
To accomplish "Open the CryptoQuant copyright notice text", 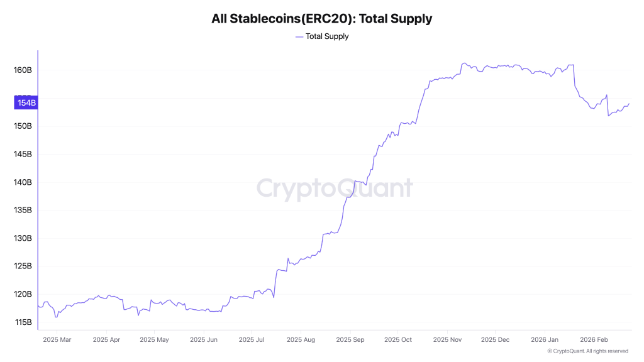I will (x=587, y=351).
